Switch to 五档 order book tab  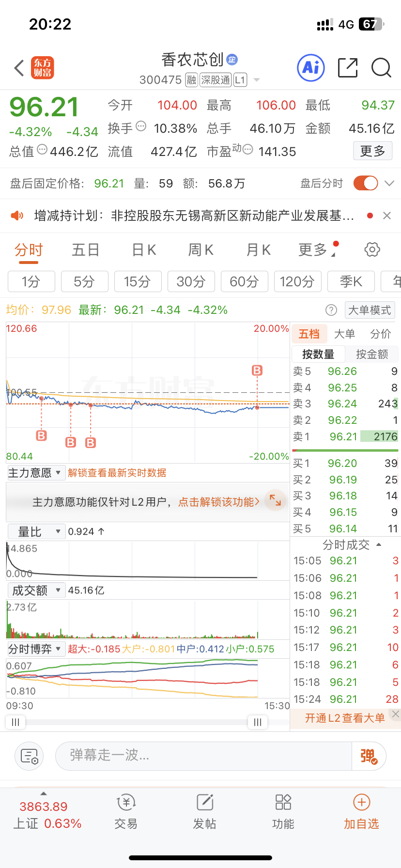(309, 334)
